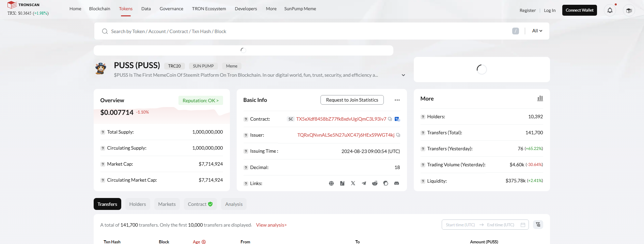Open the TQRxQNvn... issuer address link

(346, 135)
